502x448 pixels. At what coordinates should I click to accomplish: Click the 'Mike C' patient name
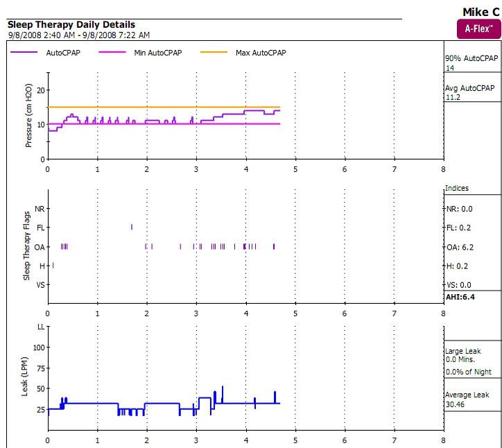coord(481,12)
